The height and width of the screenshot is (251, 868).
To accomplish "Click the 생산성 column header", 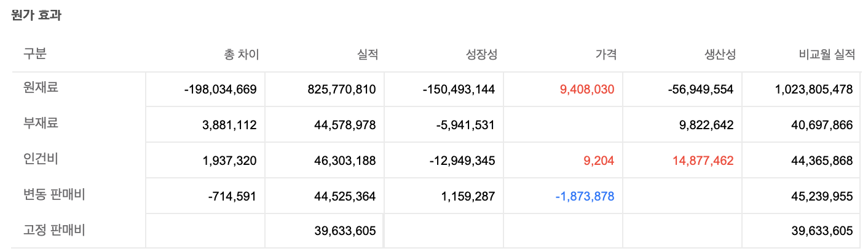I will [719, 54].
